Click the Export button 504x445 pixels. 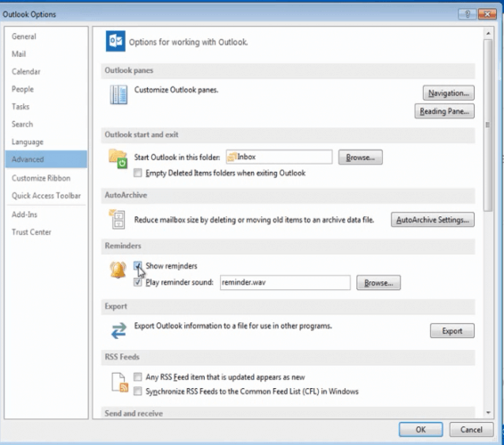(452, 330)
